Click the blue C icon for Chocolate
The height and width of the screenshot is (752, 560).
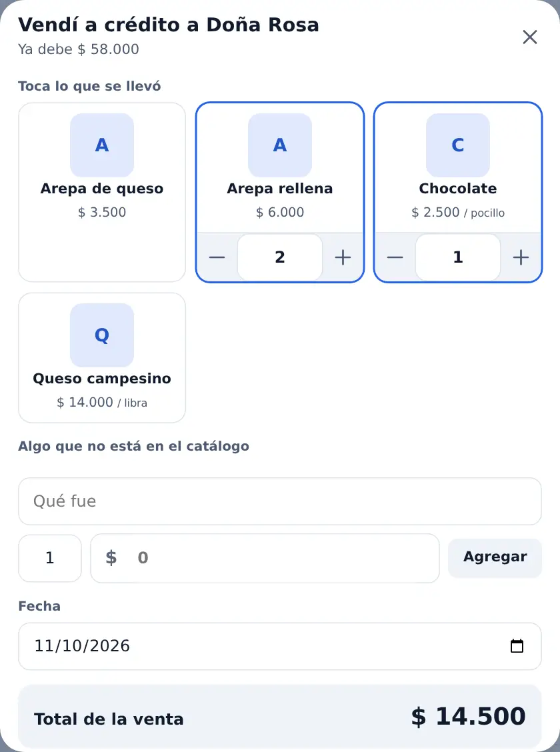[x=458, y=145]
